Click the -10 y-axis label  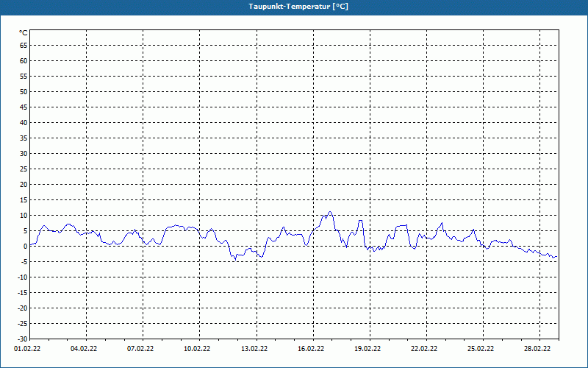[x=23, y=277]
